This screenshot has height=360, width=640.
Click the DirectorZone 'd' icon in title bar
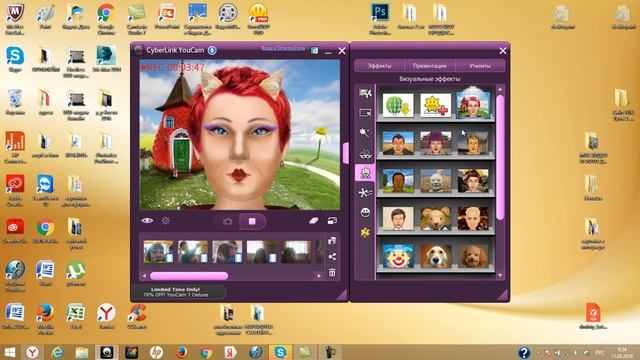pyautogui.click(x=314, y=51)
